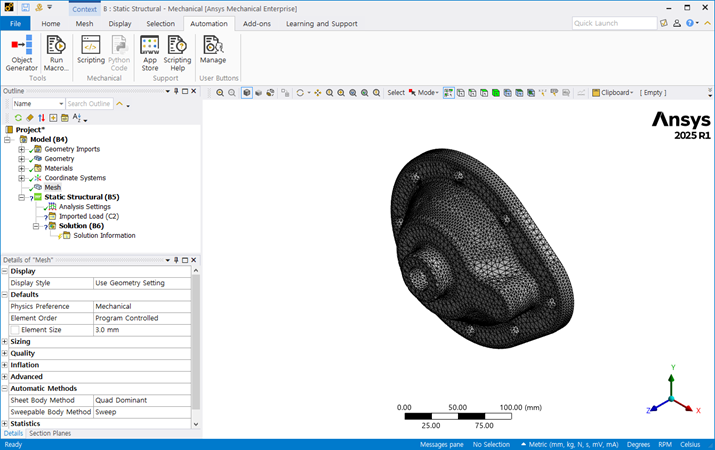Click the Rotate tool icon
Viewport: 715px width, 450px height.
click(300, 93)
